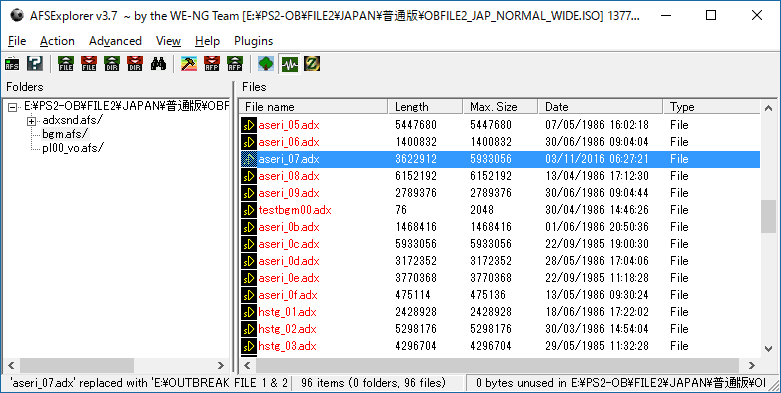Expand the adxsnd.afs folder node
The height and width of the screenshot is (393, 781).
point(31,121)
